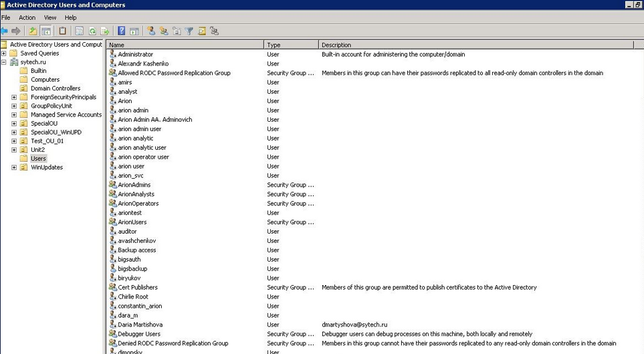Viewport: 644px width, 354px height.
Task: Expand the WinUpdates tree node
Action: coord(15,167)
